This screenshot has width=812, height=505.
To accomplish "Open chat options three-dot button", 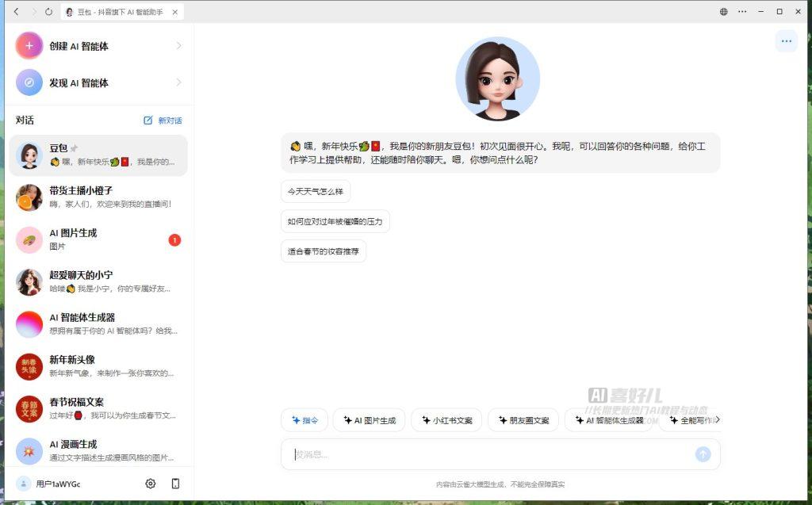I will click(x=786, y=41).
